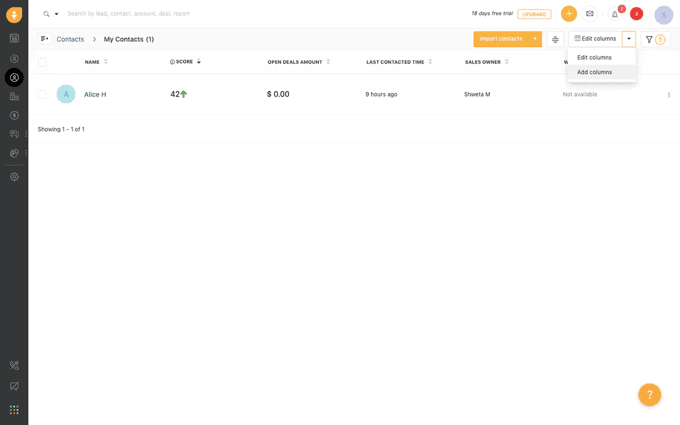Open the filter funnel icon
The width and height of the screenshot is (680, 425).
[649, 39]
